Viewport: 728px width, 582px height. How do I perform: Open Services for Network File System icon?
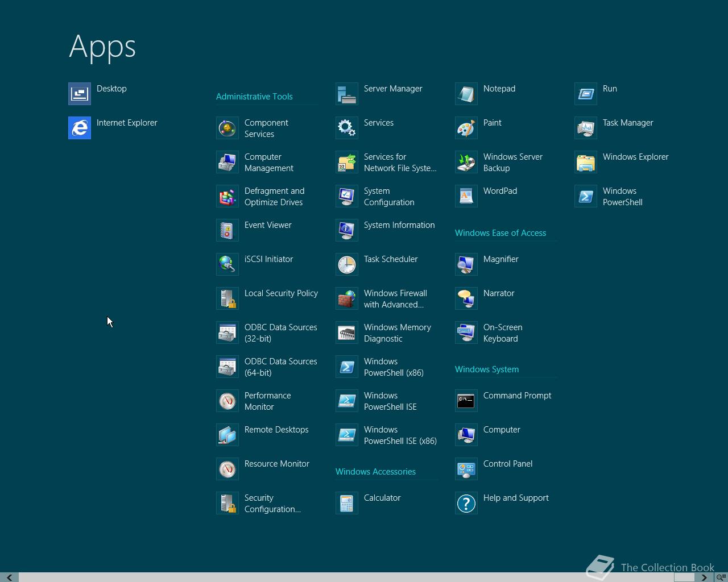(347, 162)
